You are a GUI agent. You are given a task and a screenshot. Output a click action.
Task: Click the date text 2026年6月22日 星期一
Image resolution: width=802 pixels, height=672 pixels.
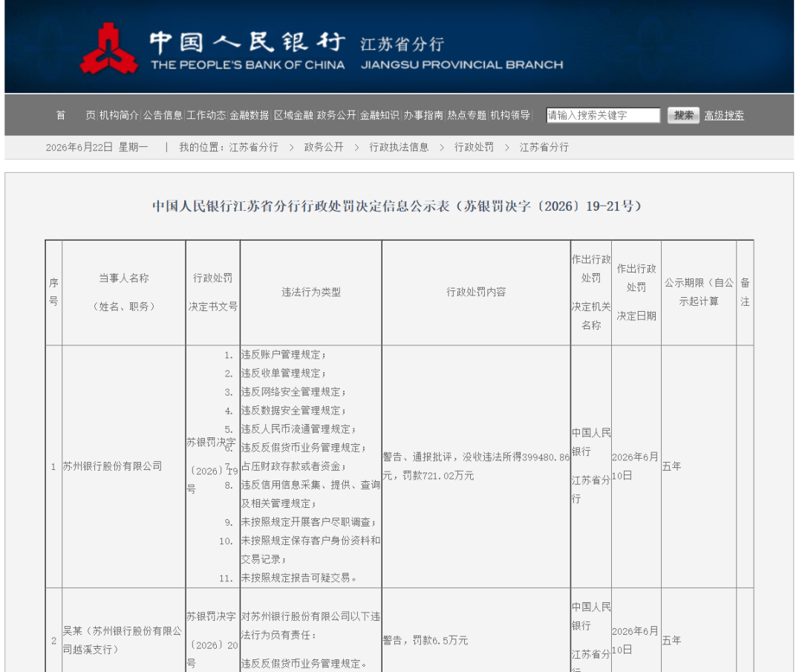pyautogui.click(x=97, y=147)
